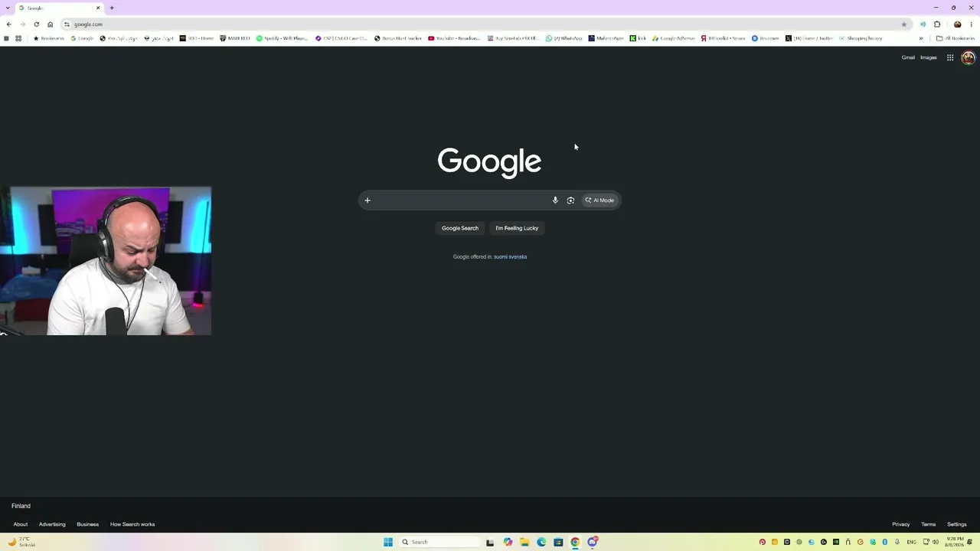The width and height of the screenshot is (980, 551).
Task: Switch Google language to svenska
Action: click(x=518, y=257)
